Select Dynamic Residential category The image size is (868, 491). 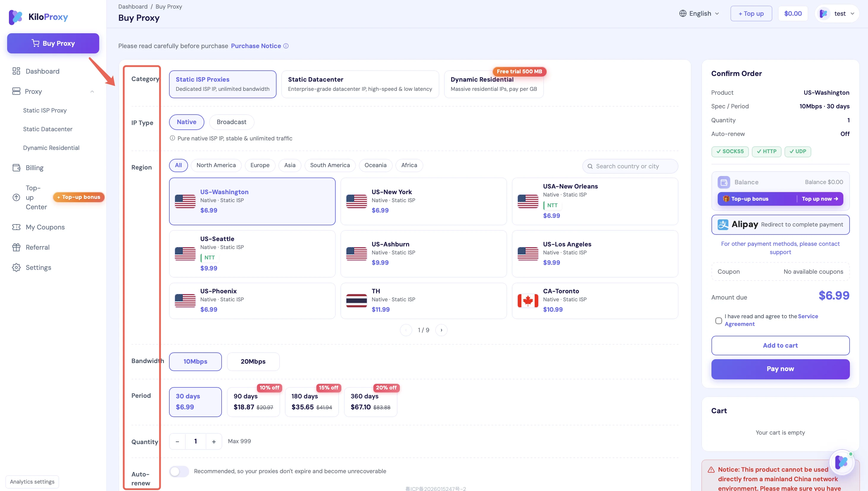[494, 84]
